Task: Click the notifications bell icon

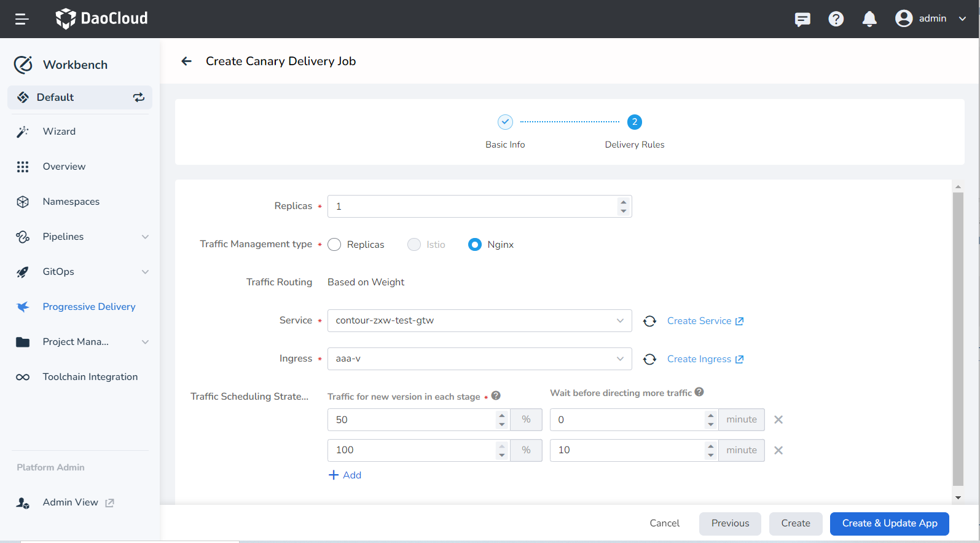Action: pos(869,19)
